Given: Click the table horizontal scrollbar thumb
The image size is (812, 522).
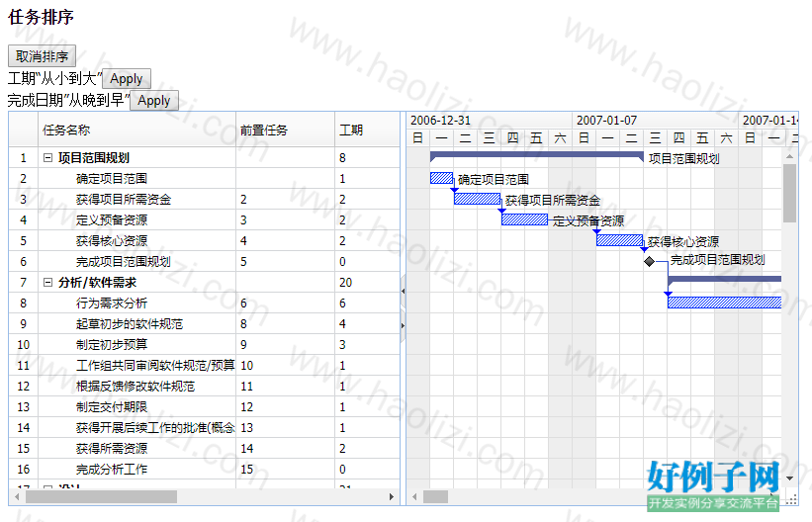Looking at the screenshot, I should pyautogui.click(x=102, y=497).
